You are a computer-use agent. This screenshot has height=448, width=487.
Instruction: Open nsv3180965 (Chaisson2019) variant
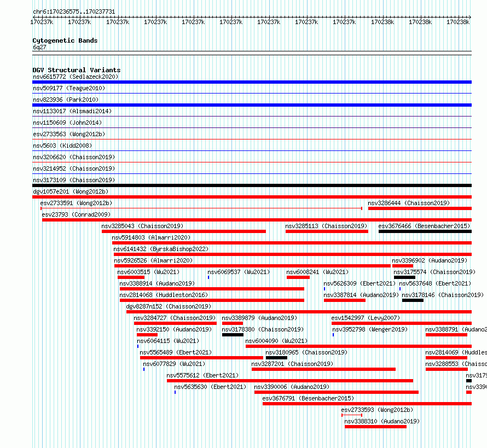(x=306, y=352)
